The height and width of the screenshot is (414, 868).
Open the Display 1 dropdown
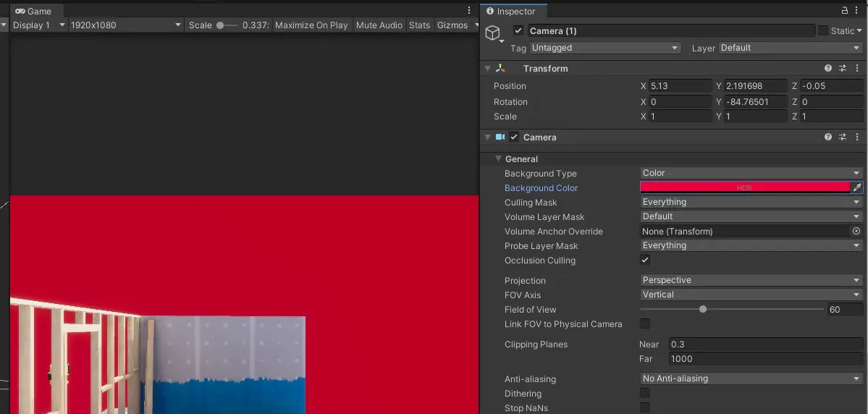(x=38, y=25)
